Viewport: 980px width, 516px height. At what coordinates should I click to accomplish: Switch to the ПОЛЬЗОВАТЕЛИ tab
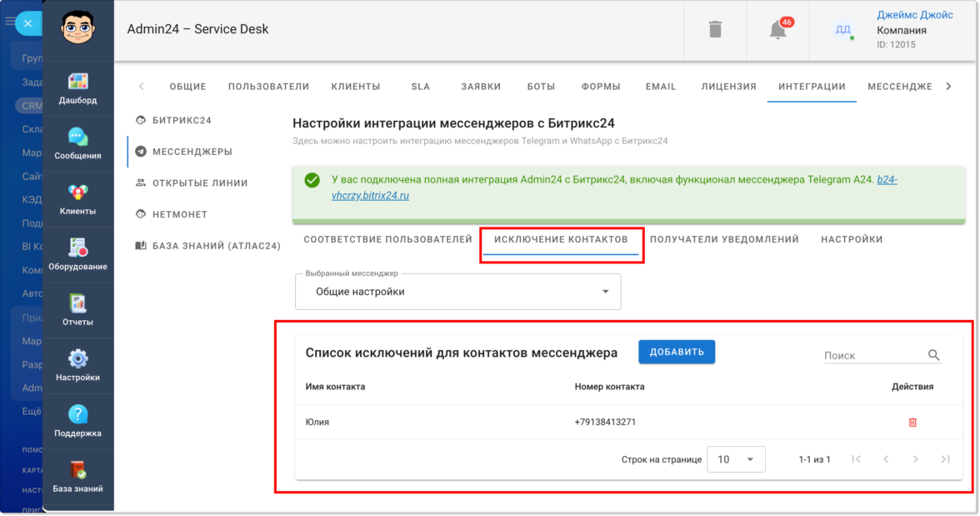[x=268, y=87]
